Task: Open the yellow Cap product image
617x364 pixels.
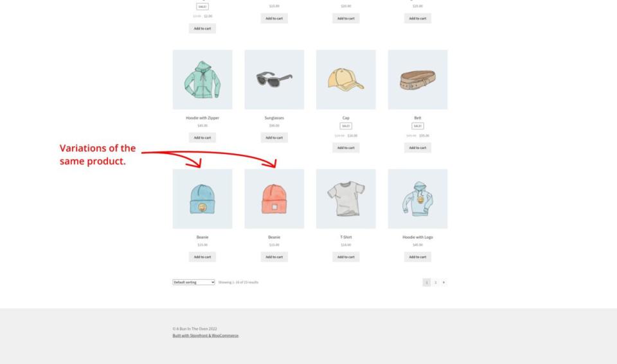Action: pos(346,80)
